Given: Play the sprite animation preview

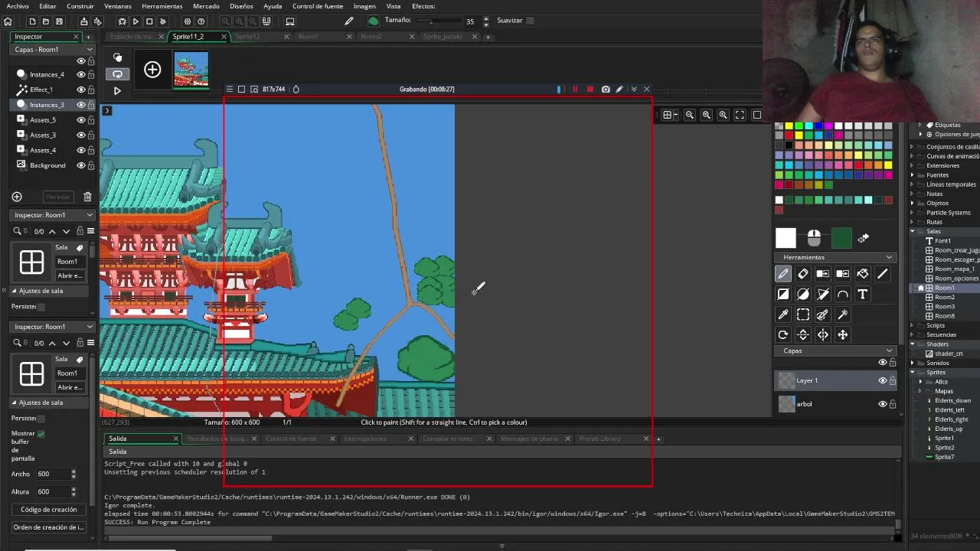Looking at the screenshot, I should coord(117,90).
